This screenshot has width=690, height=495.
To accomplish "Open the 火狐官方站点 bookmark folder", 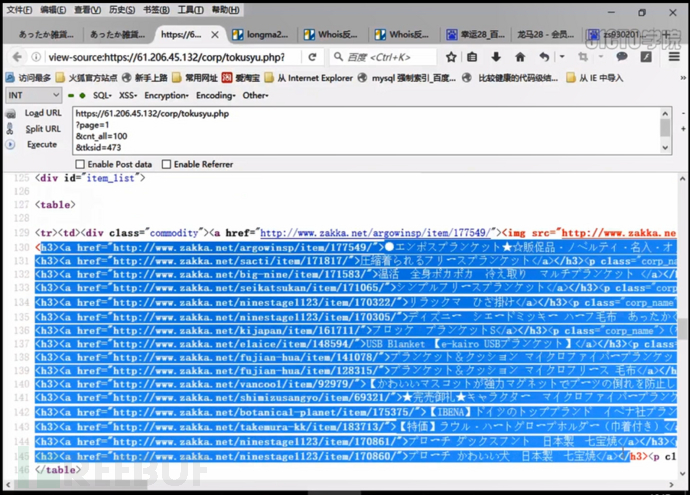I will [x=86, y=78].
